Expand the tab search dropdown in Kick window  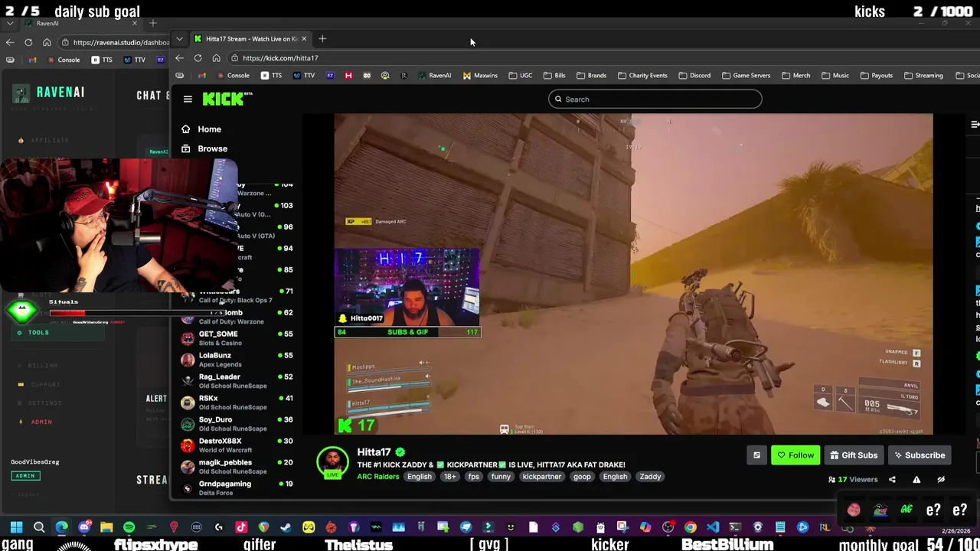pyautogui.click(x=179, y=38)
